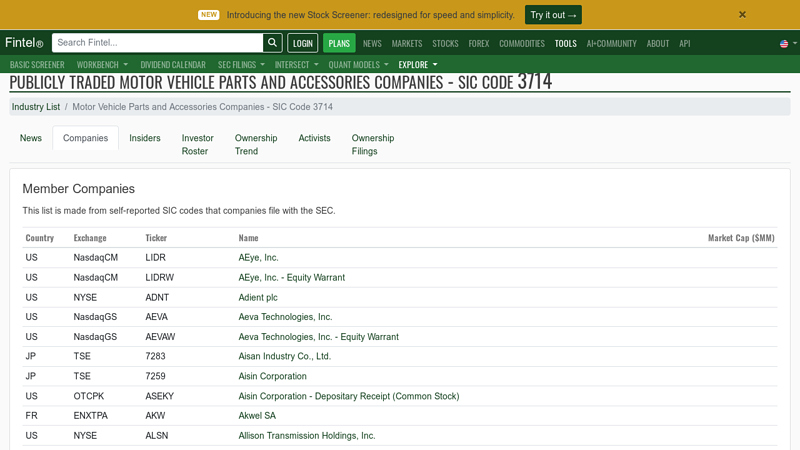
Task: Open Akwel SA company link
Action: click(x=257, y=416)
